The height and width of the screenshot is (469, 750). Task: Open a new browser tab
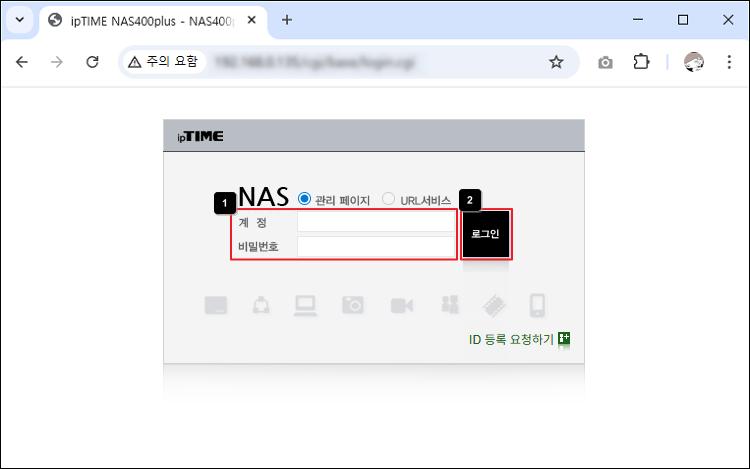click(x=287, y=20)
